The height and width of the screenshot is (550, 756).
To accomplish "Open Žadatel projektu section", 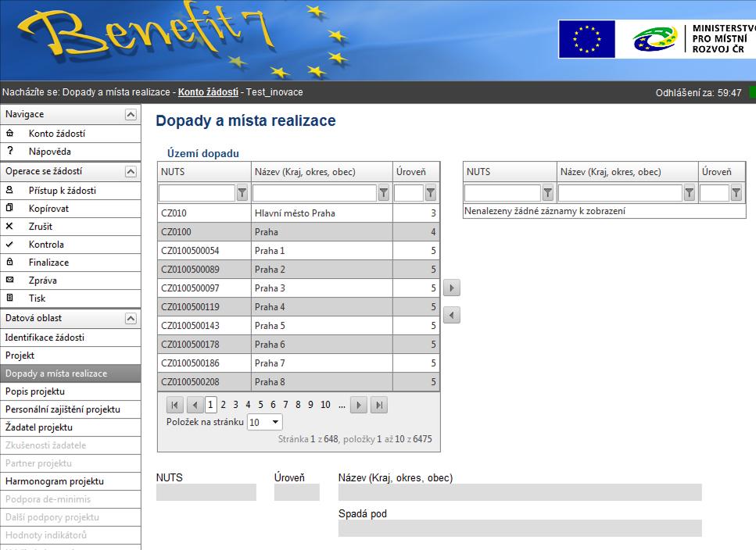I will [70, 427].
